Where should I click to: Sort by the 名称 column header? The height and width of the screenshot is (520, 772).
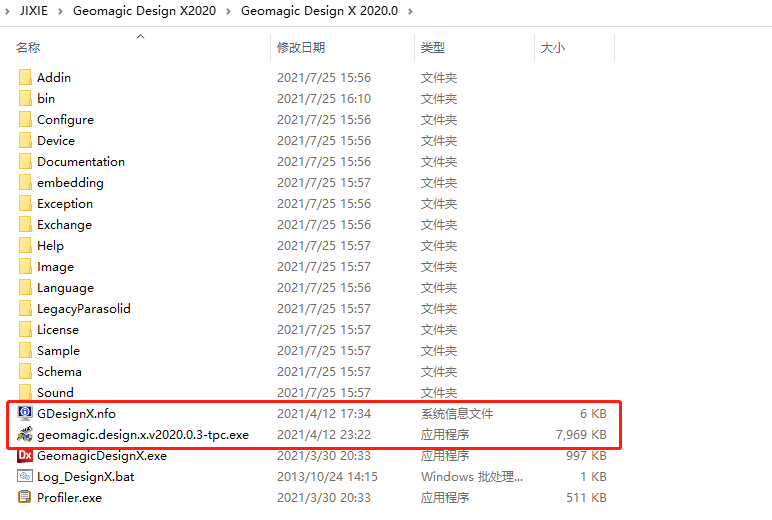tap(28, 48)
